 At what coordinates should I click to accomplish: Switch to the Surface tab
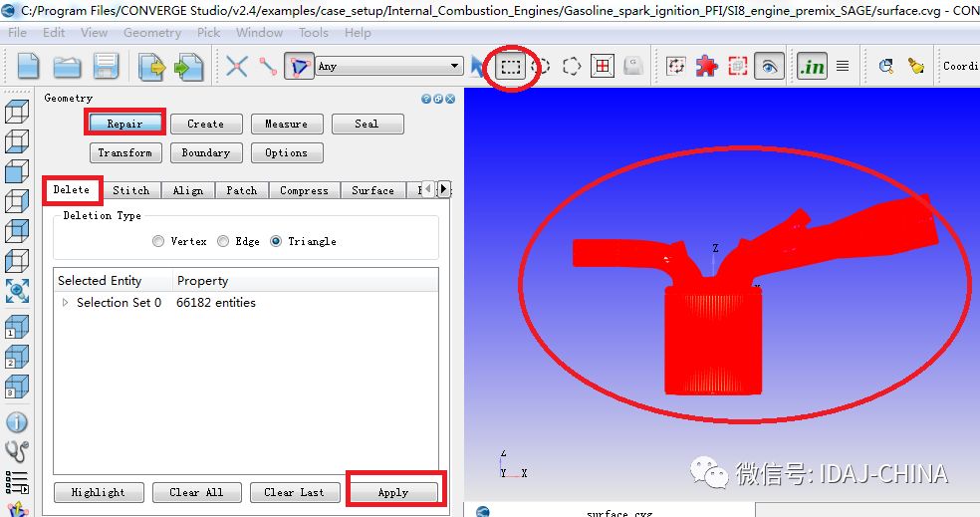coord(373,190)
